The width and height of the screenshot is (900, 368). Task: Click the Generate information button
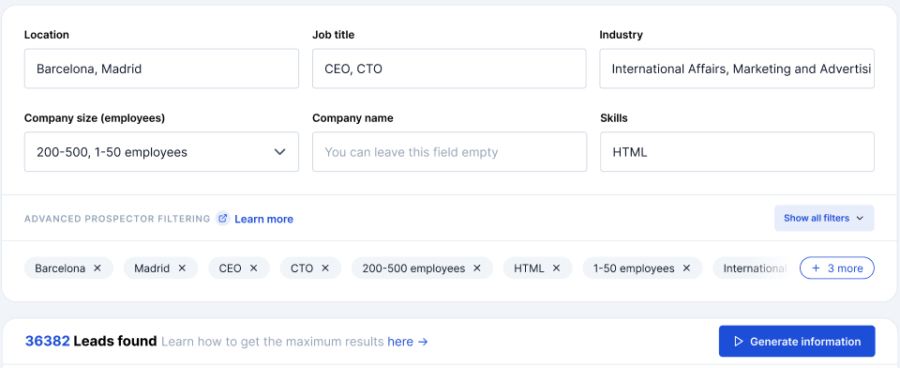tap(797, 342)
